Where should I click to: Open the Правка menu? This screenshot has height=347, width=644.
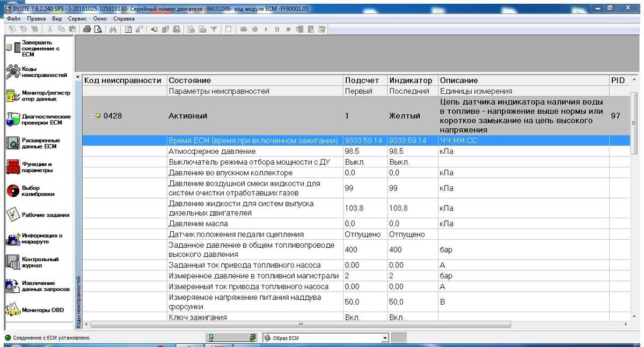point(36,18)
